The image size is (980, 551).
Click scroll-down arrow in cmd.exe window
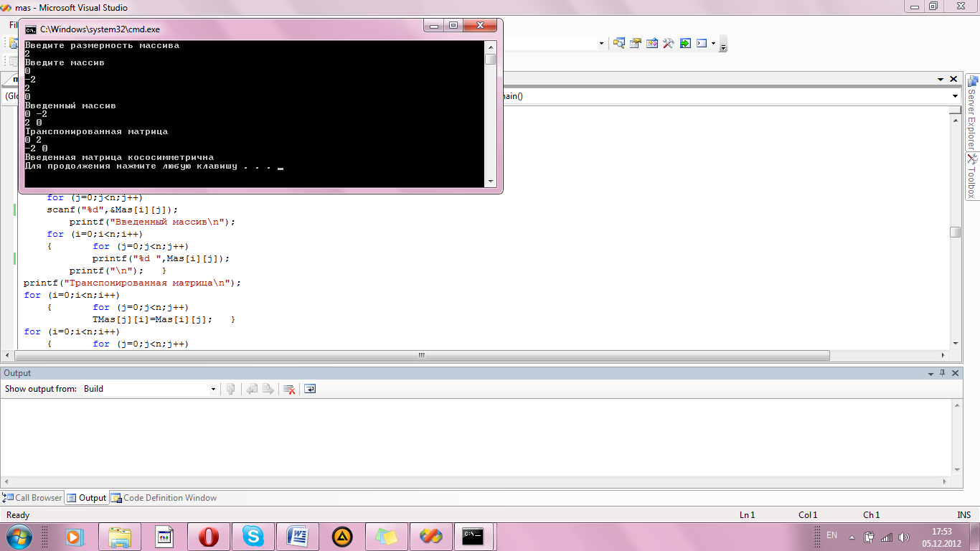[491, 182]
